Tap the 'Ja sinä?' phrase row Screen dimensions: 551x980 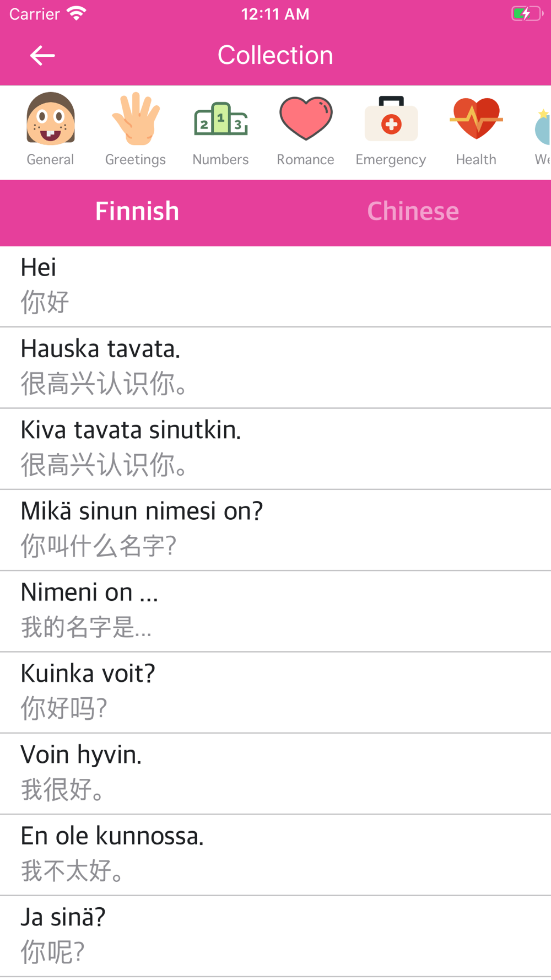[275, 936]
